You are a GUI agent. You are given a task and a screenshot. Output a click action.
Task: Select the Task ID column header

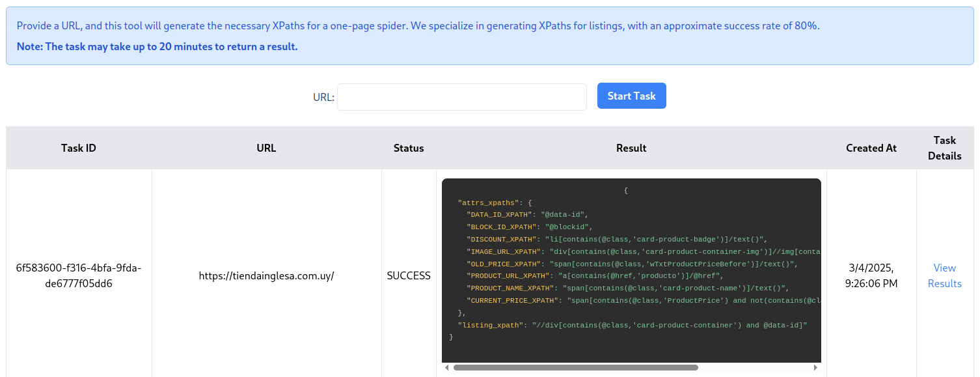(78, 148)
